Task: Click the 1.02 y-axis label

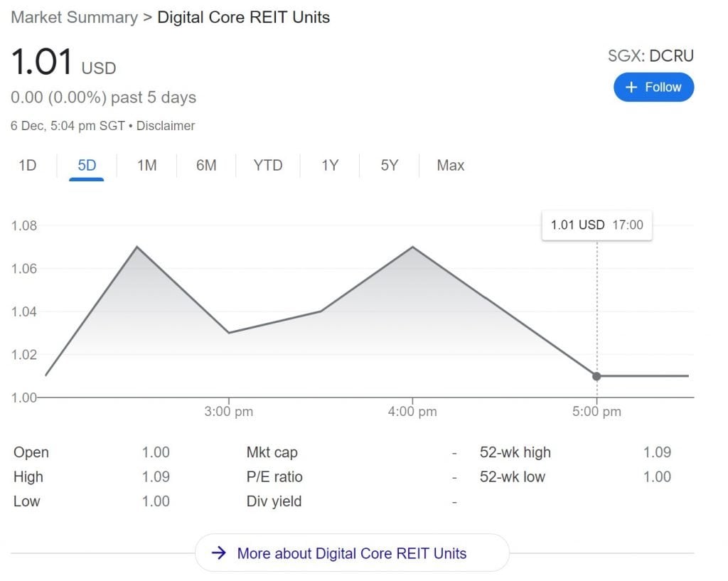Action: (24, 355)
